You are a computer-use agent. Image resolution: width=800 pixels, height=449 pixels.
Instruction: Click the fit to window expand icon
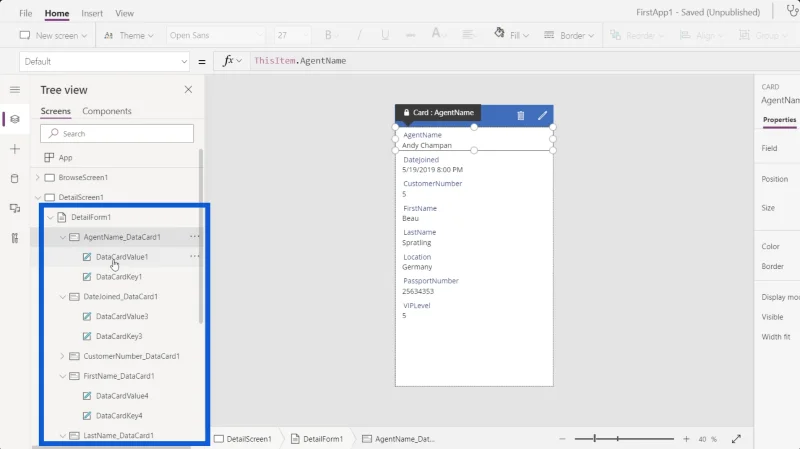pos(736,439)
